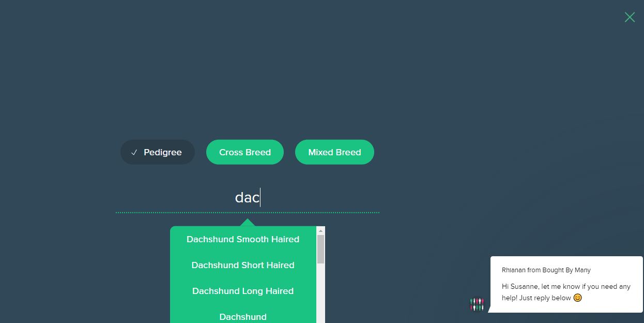The image size is (644, 323).
Task: Select Dachshund Short Haired from the list
Action: (243, 265)
